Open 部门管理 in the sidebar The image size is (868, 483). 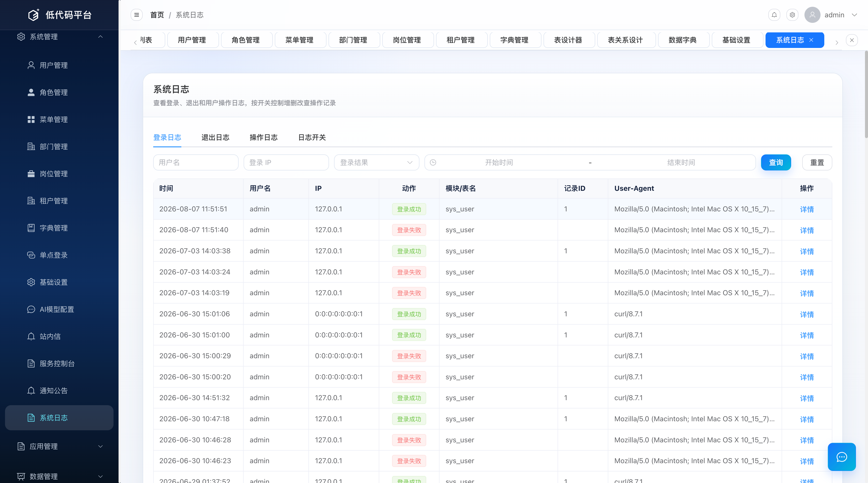(x=59, y=147)
